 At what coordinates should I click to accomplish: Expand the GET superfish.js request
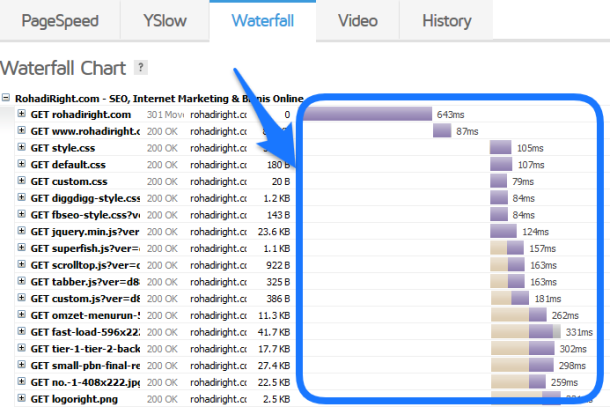[x=21, y=247]
